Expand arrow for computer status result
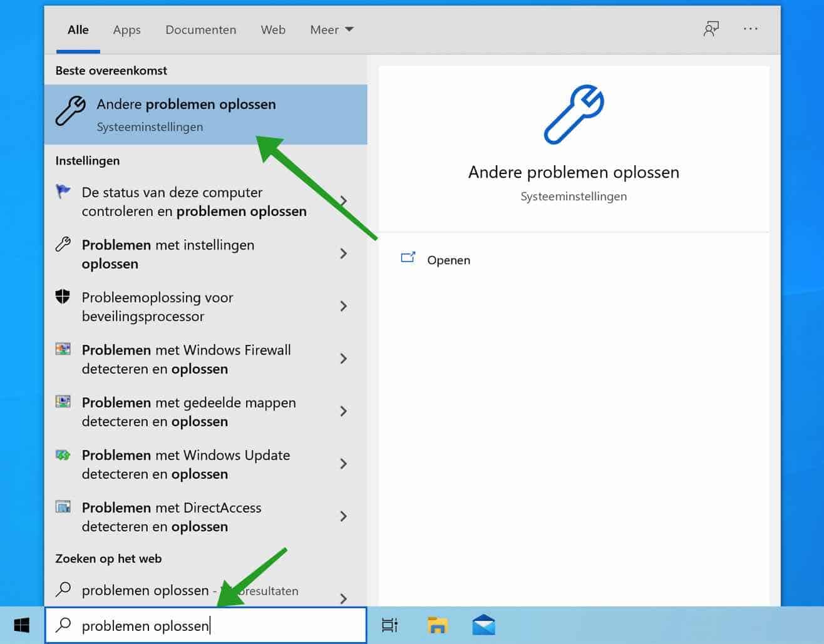The width and height of the screenshot is (824, 644). pos(343,201)
